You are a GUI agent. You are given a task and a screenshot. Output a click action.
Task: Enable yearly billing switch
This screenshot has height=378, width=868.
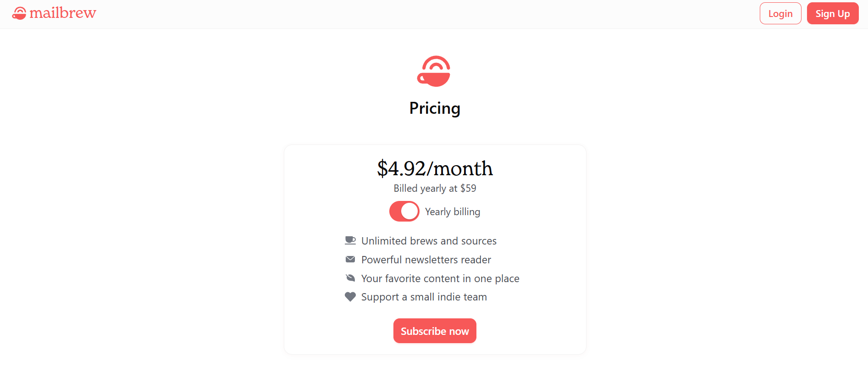[x=404, y=211]
